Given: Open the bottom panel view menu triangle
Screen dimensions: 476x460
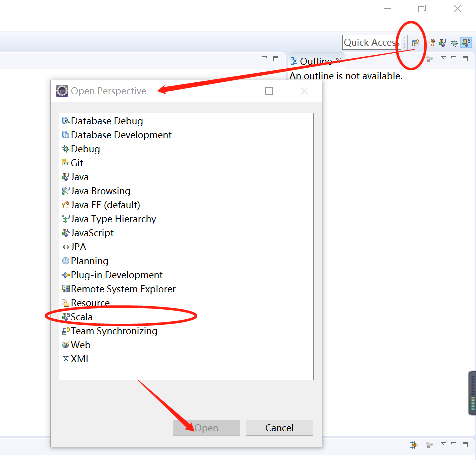Looking at the screenshot, I should (x=444, y=444).
